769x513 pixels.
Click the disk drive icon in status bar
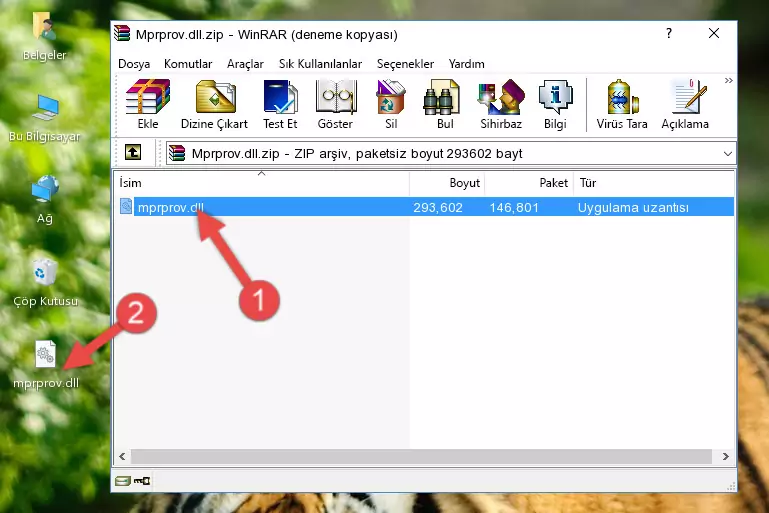(x=123, y=481)
